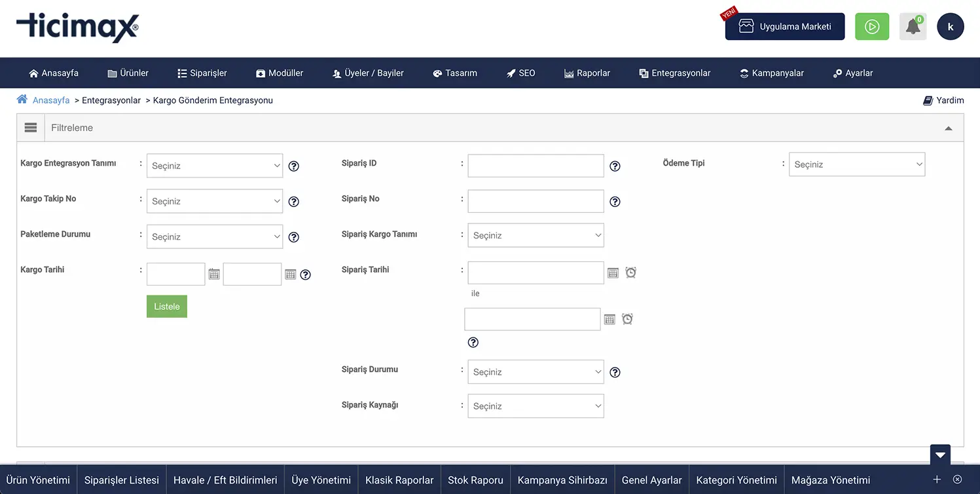Image resolution: width=980 pixels, height=494 pixels.
Task: Open Kargo Entegrasyon Tanımı dropdown
Action: pos(215,166)
